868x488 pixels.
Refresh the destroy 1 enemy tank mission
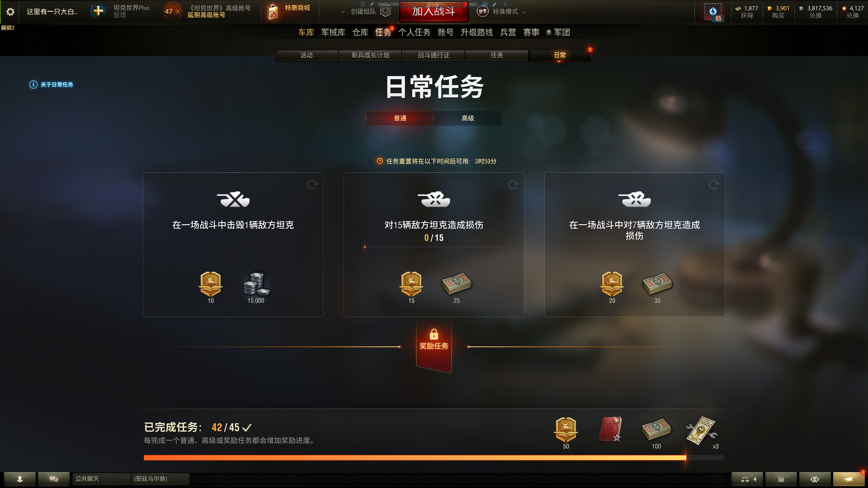click(312, 185)
